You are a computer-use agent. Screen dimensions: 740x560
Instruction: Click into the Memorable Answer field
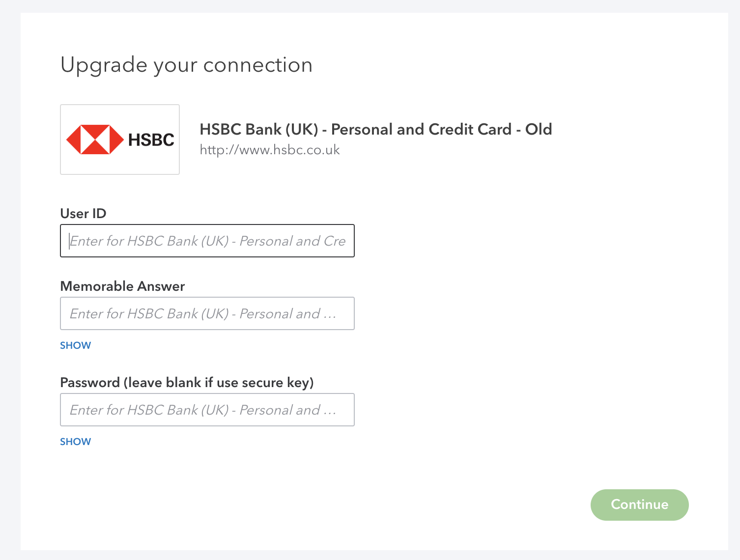click(x=207, y=313)
